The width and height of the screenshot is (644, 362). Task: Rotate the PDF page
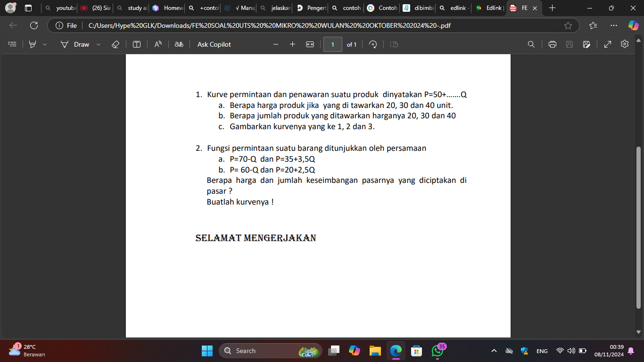(373, 44)
